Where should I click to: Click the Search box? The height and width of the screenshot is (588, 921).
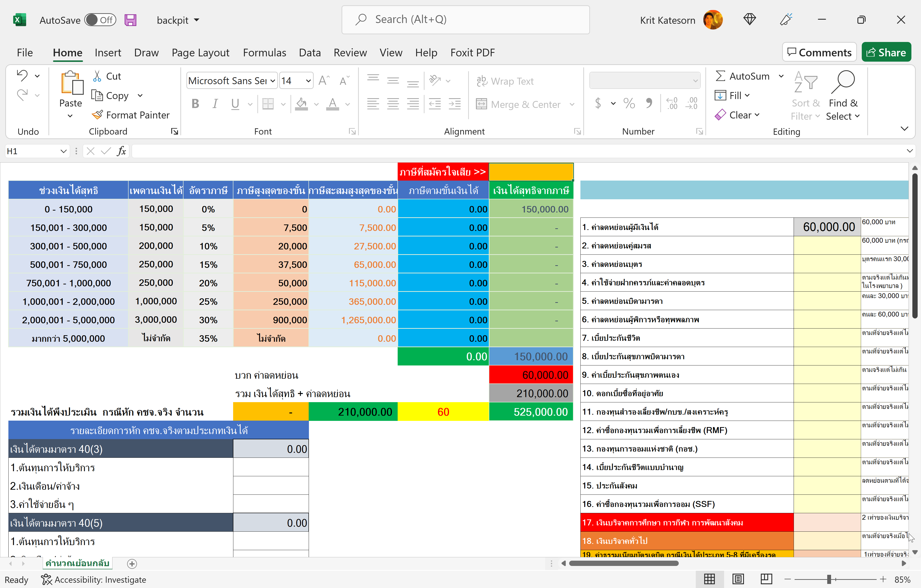point(466,19)
